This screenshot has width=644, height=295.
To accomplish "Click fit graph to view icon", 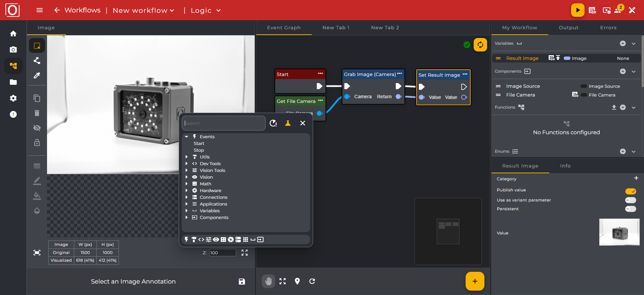I will pyautogui.click(x=283, y=281).
